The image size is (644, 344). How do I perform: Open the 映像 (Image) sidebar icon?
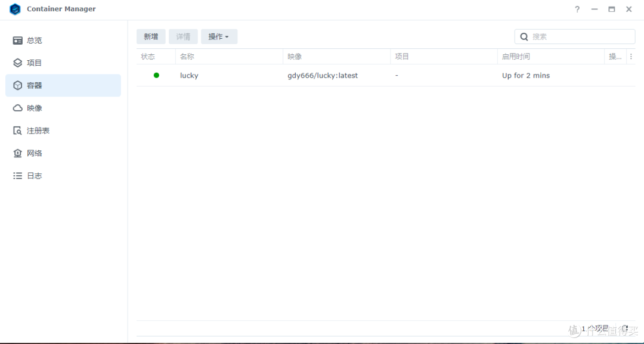click(17, 108)
